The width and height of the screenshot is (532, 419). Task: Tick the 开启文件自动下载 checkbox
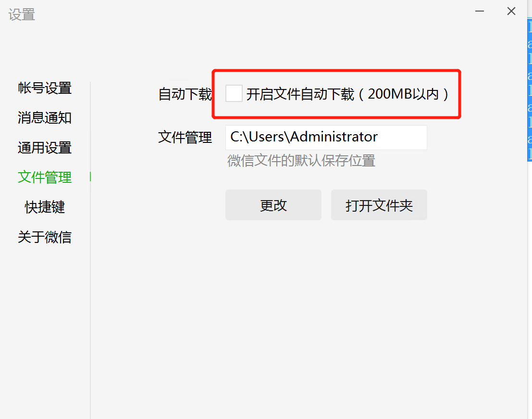pos(234,93)
